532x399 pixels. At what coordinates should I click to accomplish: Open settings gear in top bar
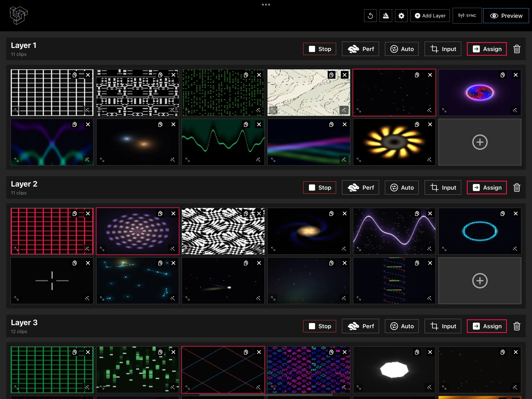click(x=401, y=16)
